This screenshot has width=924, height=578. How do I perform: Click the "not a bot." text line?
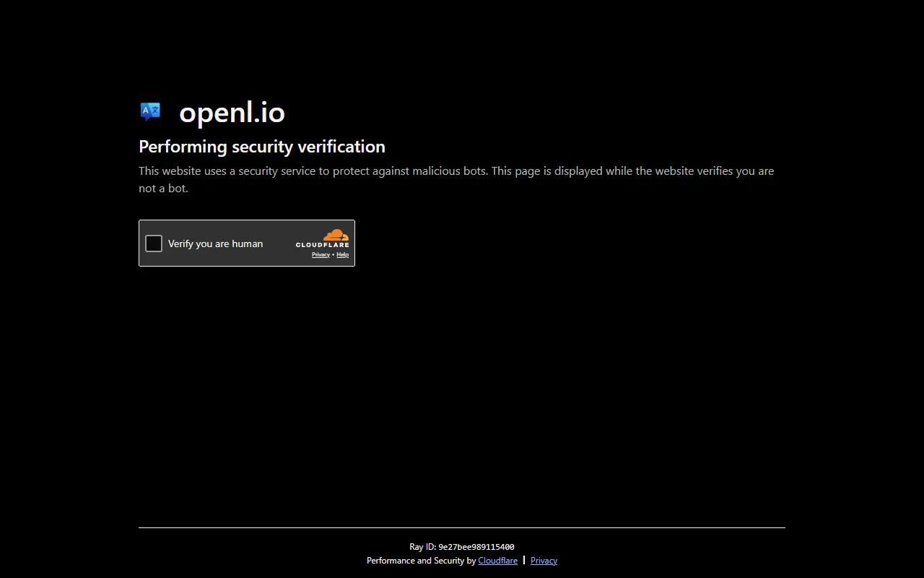[x=163, y=189]
